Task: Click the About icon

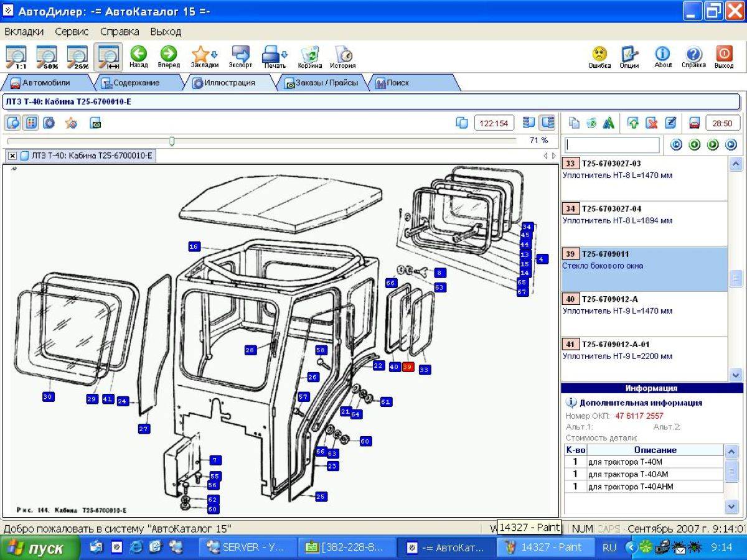Action: [663, 57]
